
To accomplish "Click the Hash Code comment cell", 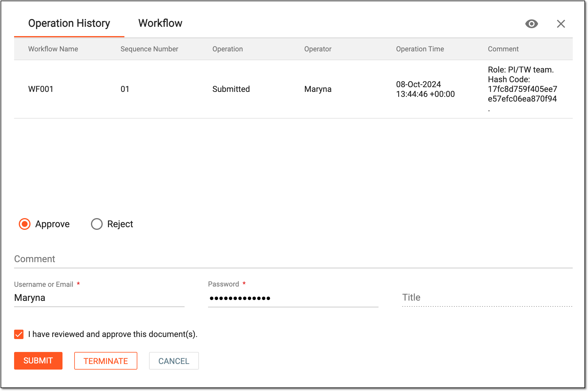I will click(x=523, y=89).
